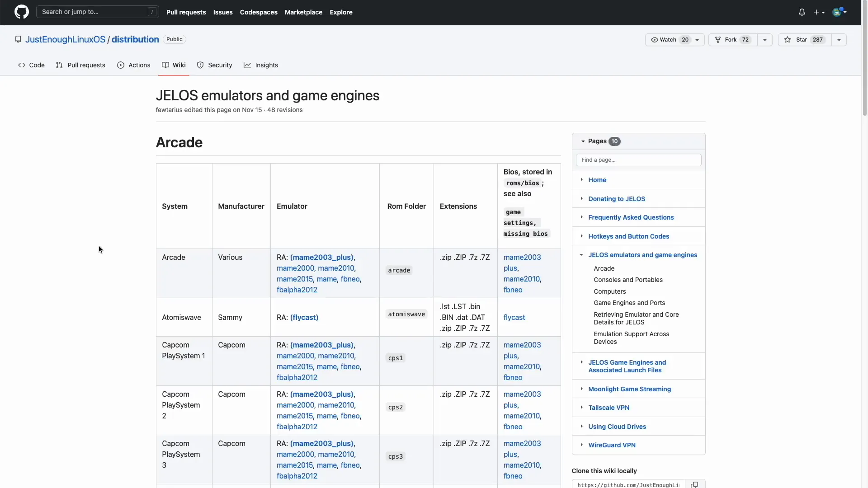Viewport: 868px width, 488px height.
Task: Open fbalpha2012 link in Capcom PlaySystem 2 row
Action: pos(297,427)
